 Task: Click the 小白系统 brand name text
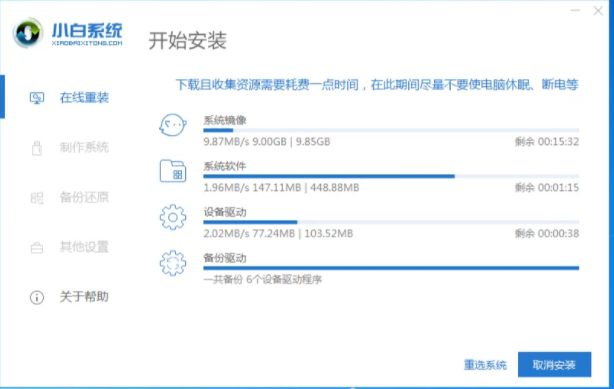coord(87,31)
